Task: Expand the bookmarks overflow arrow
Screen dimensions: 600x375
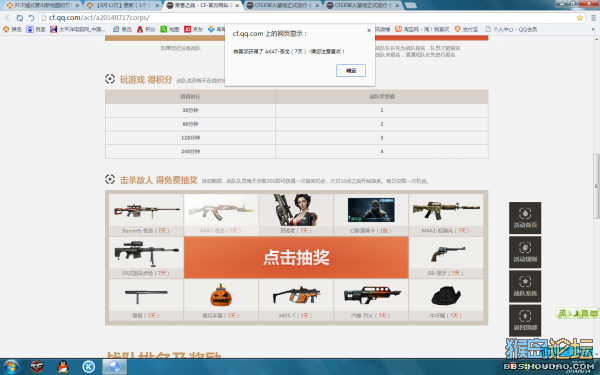Action: tap(593, 29)
